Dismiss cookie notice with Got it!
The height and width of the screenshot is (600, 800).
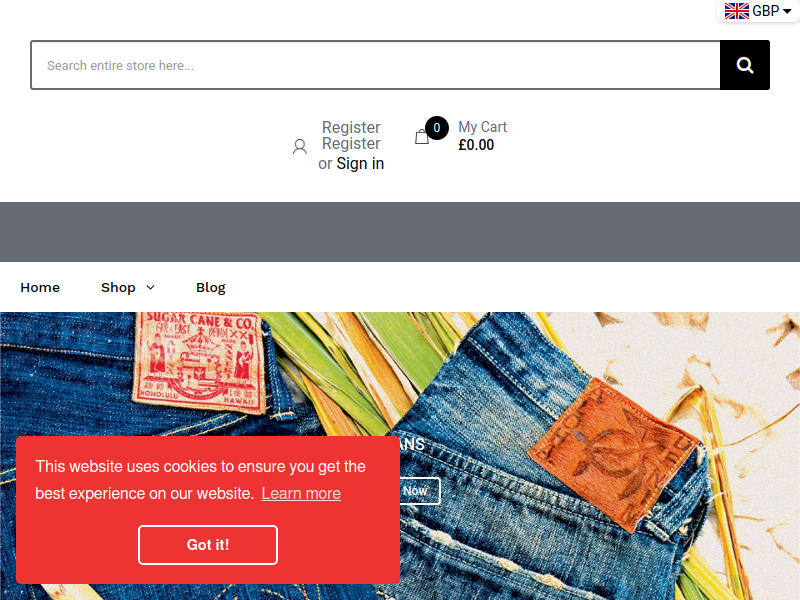(x=208, y=545)
